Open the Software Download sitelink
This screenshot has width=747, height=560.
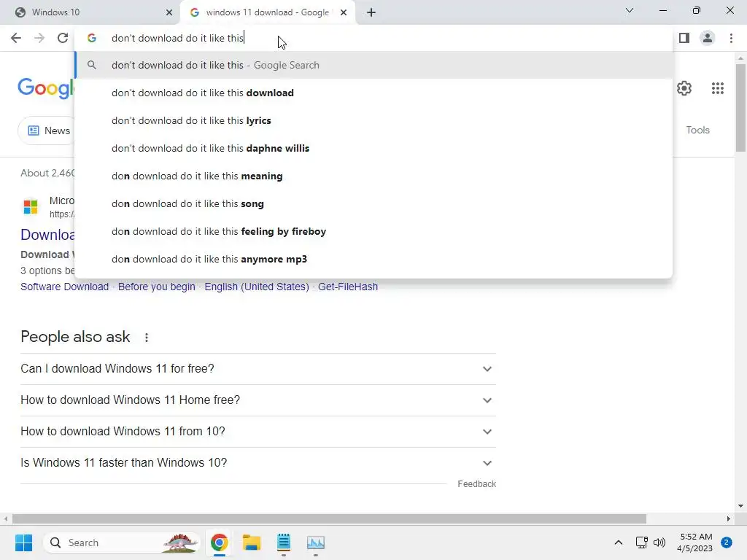point(64,287)
